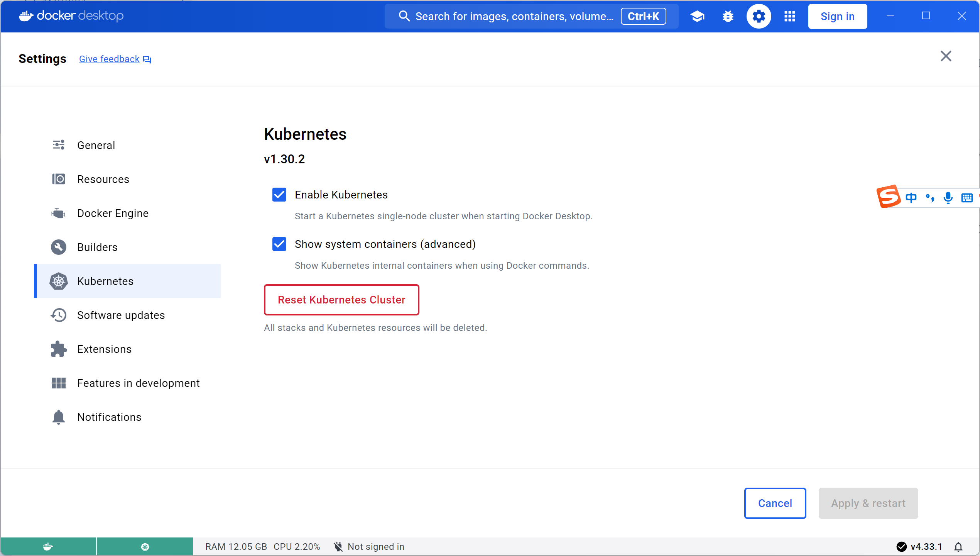Select the Kubernetes settings tab
Screen dimensions: 980x556
tap(127, 281)
